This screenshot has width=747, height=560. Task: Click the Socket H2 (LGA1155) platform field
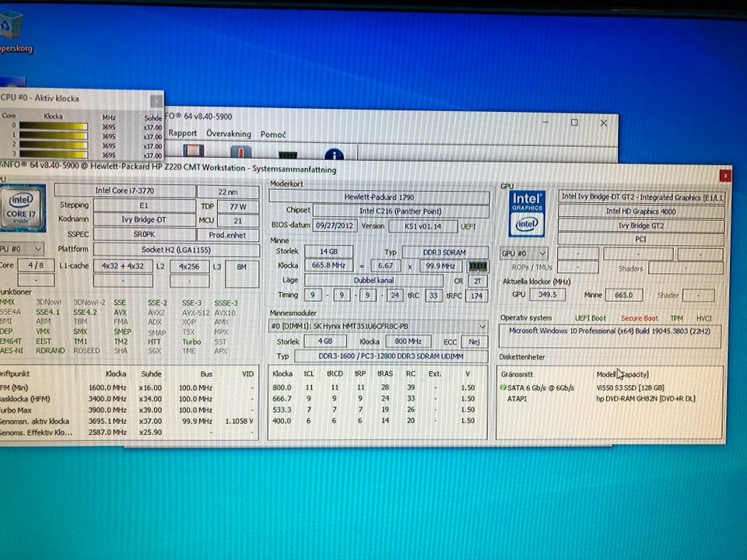[x=177, y=250]
